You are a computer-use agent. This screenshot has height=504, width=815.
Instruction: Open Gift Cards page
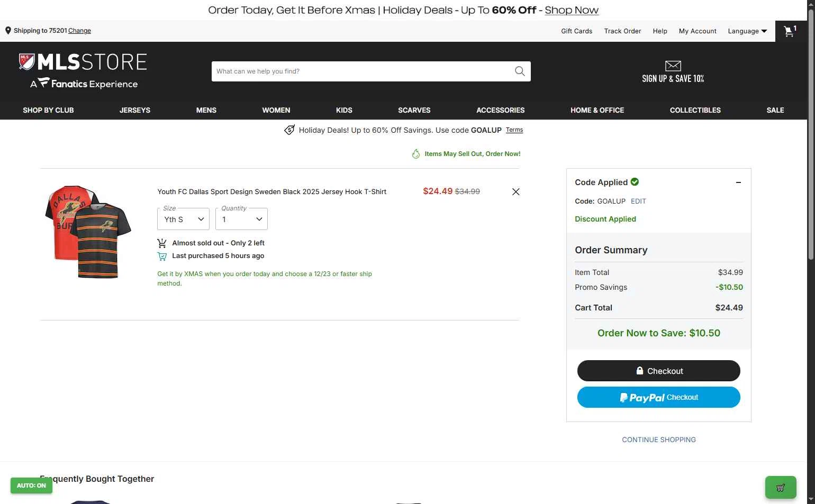pyautogui.click(x=577, y=31)
